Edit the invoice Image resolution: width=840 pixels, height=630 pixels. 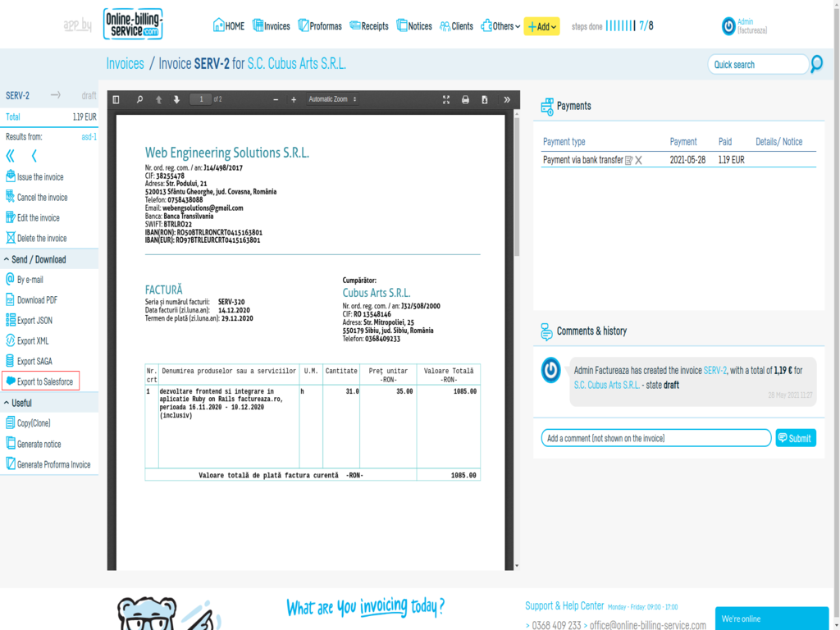33,217
